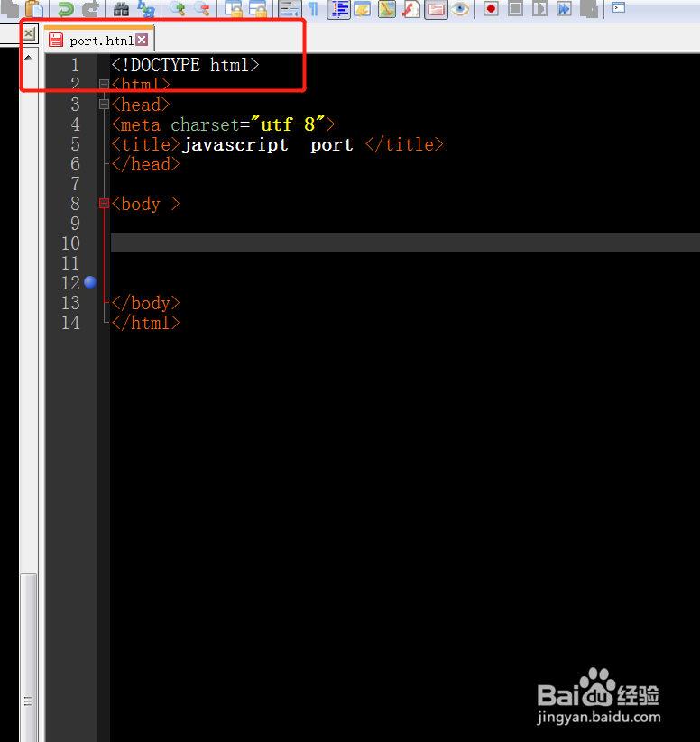Viewport: 700px width, 742px height.
Task: Zoom out with the magnifier minus icon
Action: tap(202, 8)
